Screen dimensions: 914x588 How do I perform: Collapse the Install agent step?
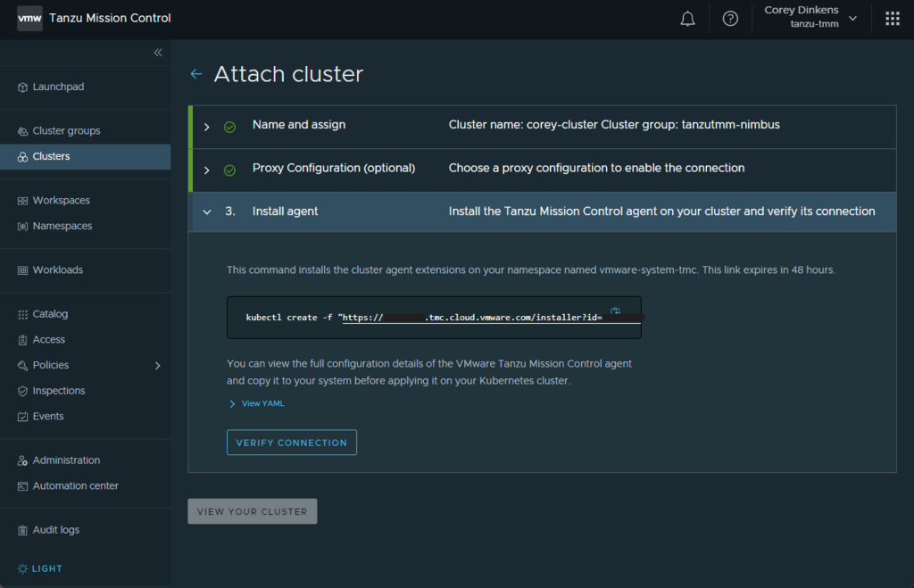pos(207,212)
